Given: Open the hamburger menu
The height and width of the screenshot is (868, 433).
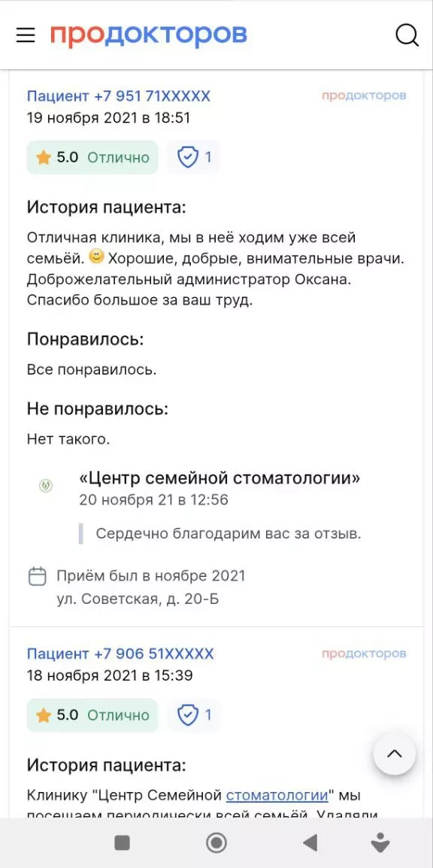Looking at the screenshot, I should tap(26, 35).
